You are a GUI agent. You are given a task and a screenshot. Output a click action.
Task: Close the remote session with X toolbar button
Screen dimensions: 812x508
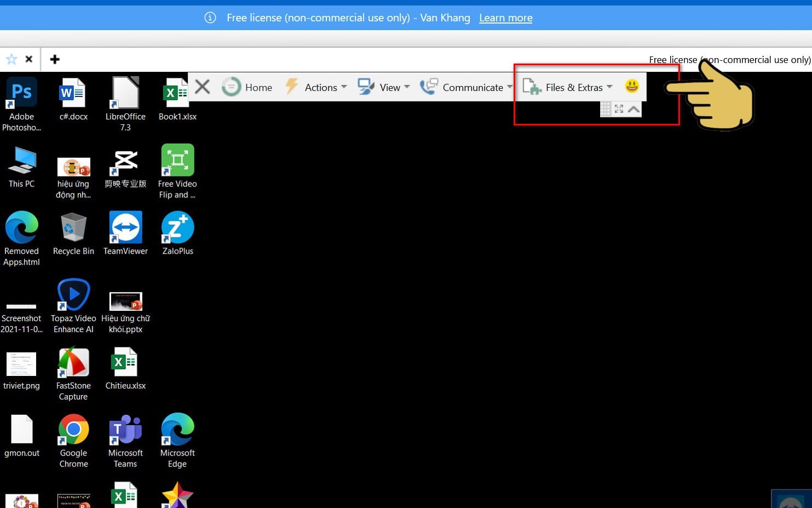203,87
